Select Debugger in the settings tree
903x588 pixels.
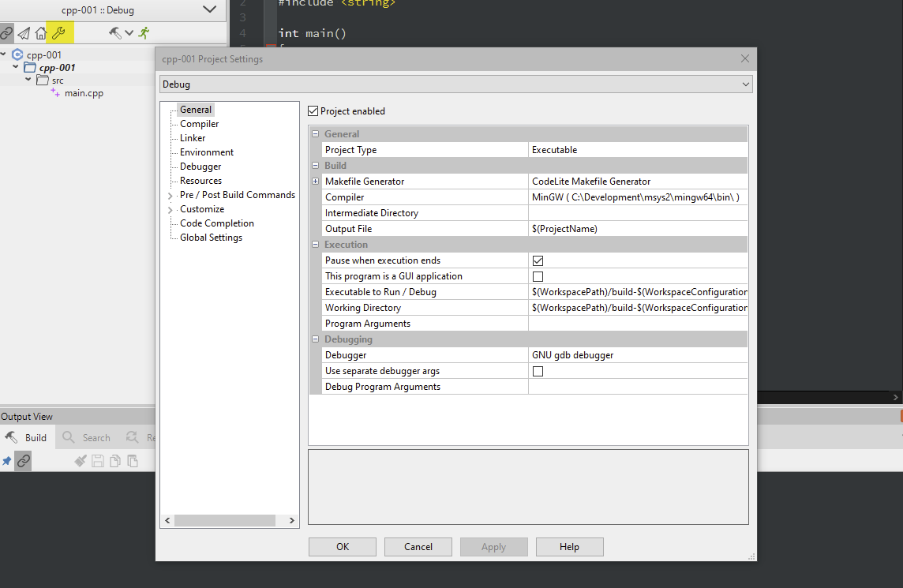click(x=200, y=167)
